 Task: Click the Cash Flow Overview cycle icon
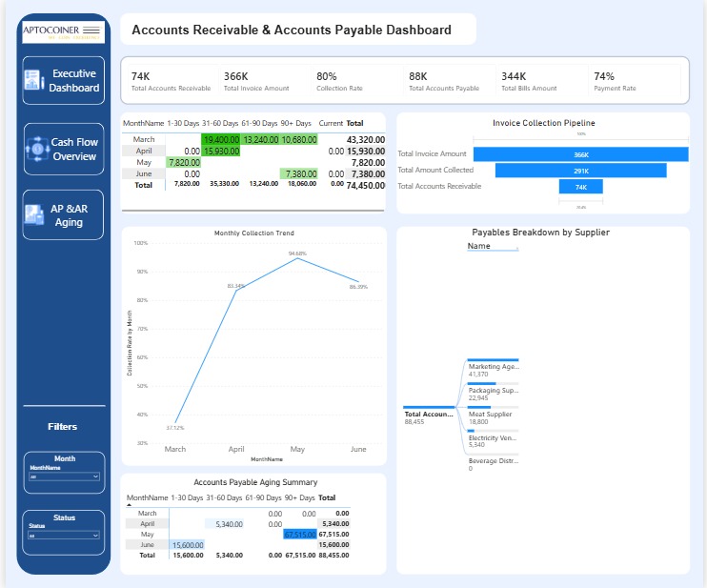click(x=37, y=149)
